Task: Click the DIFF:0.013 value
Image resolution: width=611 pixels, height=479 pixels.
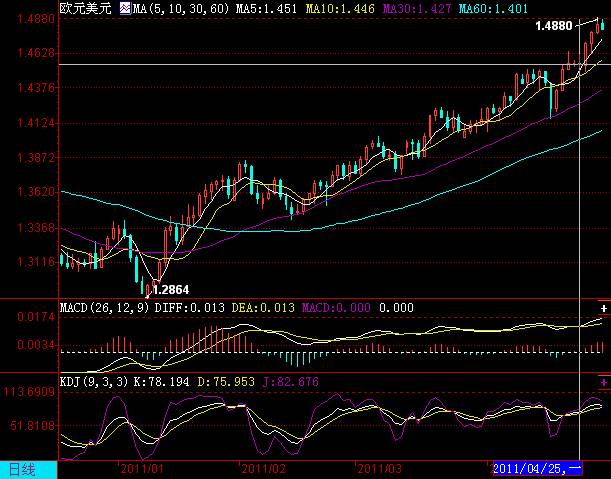Action: [x=189, y=308]
